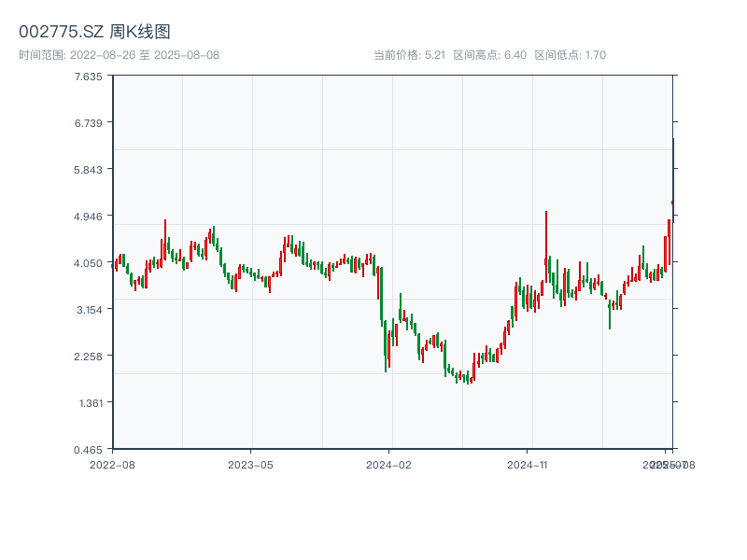Click the 2023-05 x-axis date label

[250, 464]
